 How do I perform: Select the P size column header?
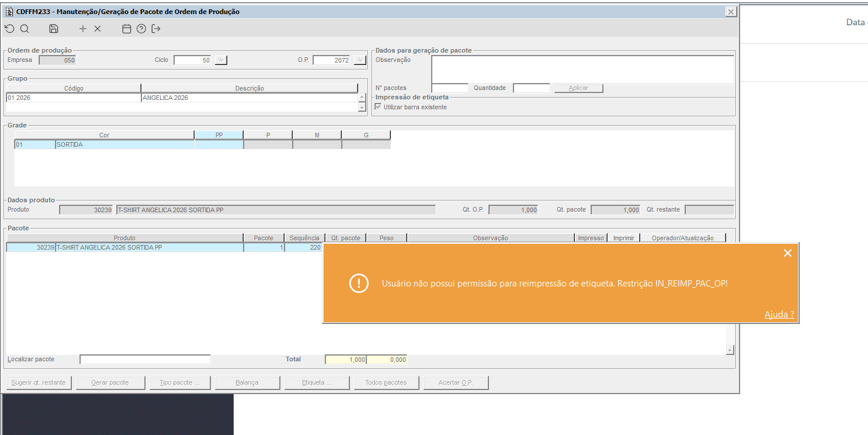point(268,135)
